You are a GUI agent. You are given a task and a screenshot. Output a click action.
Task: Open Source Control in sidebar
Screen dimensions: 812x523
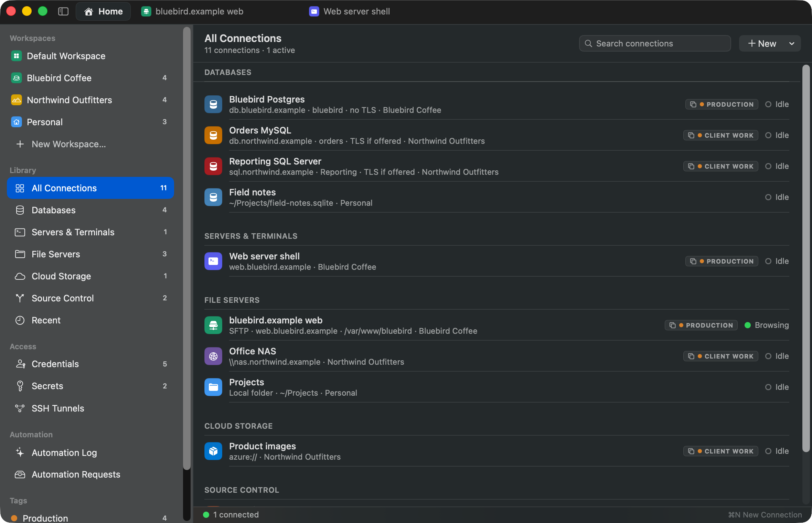[x=90, y=298]
